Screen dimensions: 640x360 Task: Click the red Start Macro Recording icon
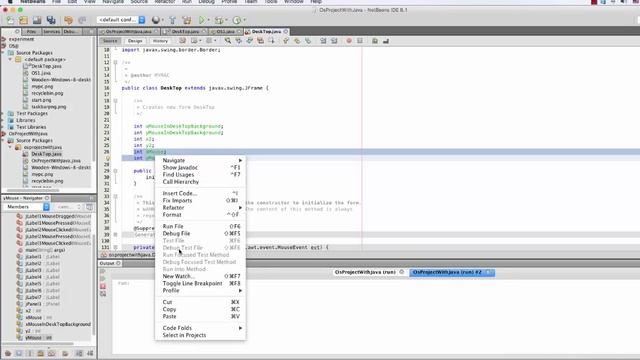[349, 41]
